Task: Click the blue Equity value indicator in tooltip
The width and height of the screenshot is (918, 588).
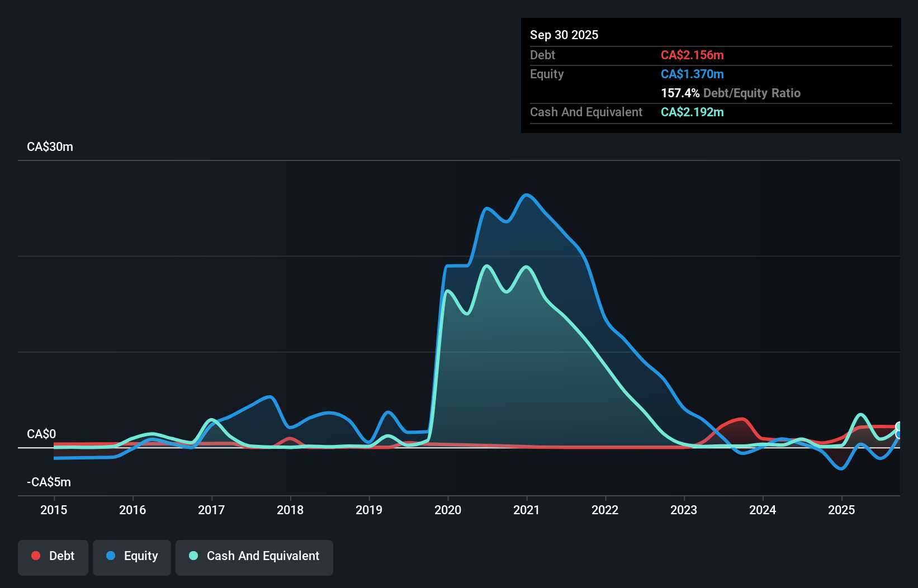Action: tap(692, 74)
